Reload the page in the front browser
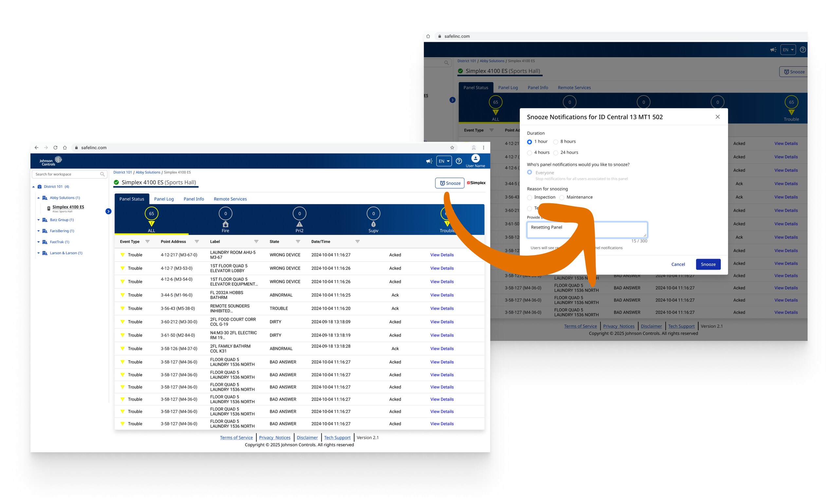The height and width of the screenshot is (504, 838). pos(55,148)
